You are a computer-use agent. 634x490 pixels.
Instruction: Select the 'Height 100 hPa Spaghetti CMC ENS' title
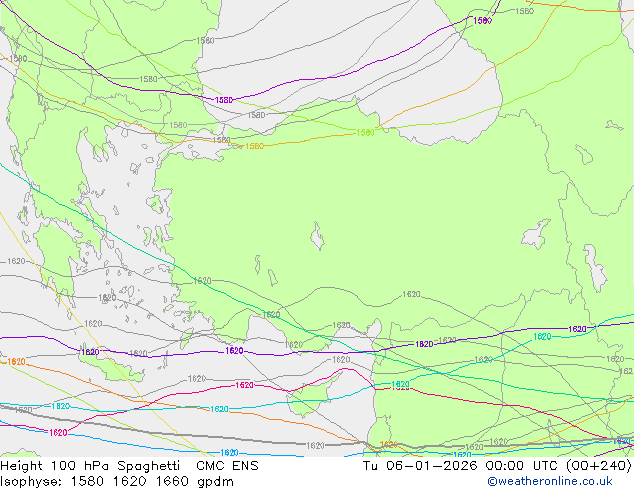point(129,466)
